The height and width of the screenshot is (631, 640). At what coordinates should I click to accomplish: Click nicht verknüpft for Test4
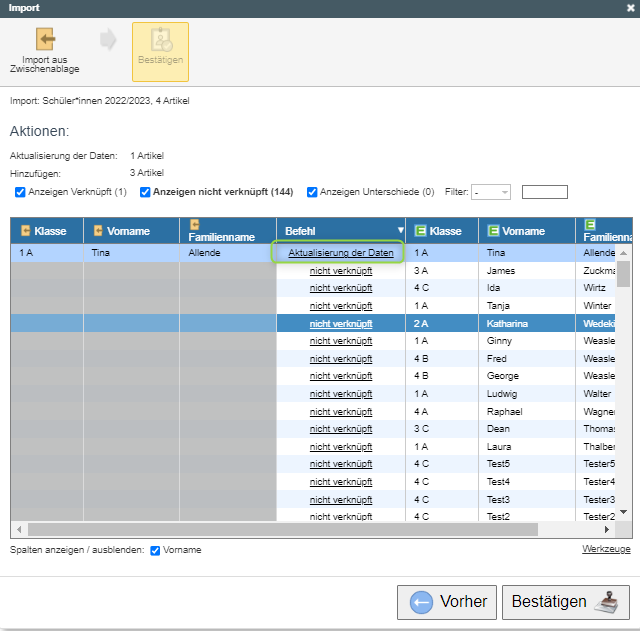(341, 482)
